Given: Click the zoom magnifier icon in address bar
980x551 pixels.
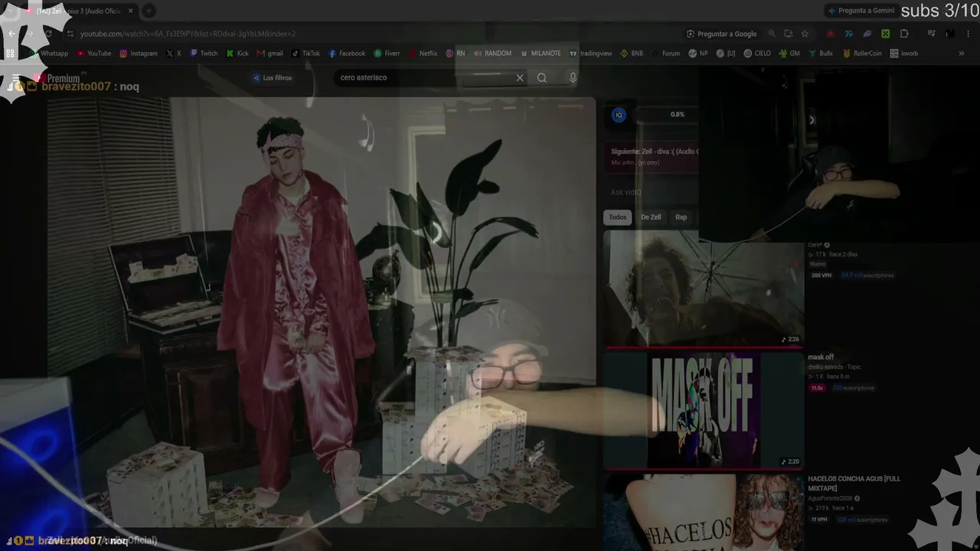Looking at the screenshot, I should tap(772, 34).
